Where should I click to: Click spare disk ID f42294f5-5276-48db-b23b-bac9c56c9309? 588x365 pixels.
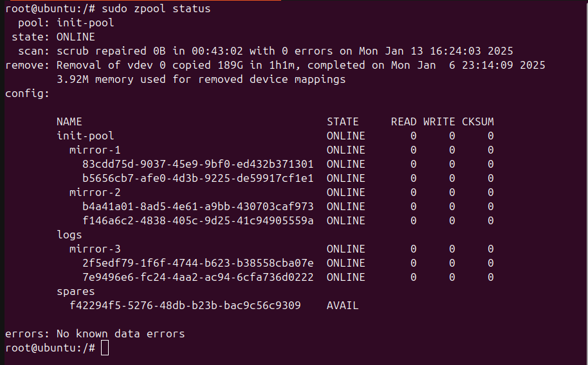pyautogui.click(x=185, y=305)
